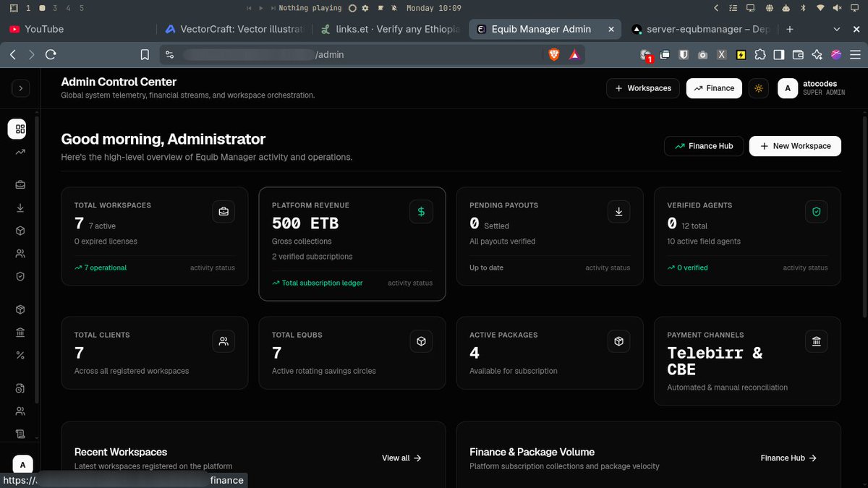The width and height of the screenshot is (868, 488).
Task: Reload the current page
Action: click(51, 54)
